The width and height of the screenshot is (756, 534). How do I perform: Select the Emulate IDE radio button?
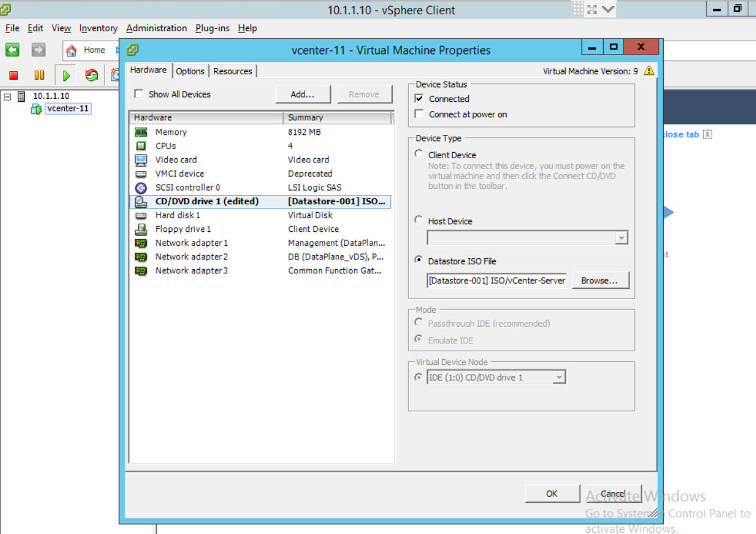(x=418, y=339)
